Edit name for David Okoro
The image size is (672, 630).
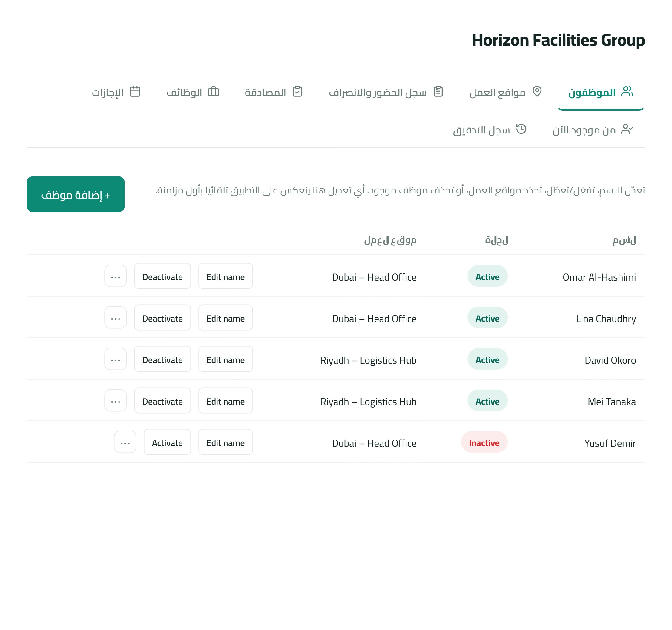(225, 359)
